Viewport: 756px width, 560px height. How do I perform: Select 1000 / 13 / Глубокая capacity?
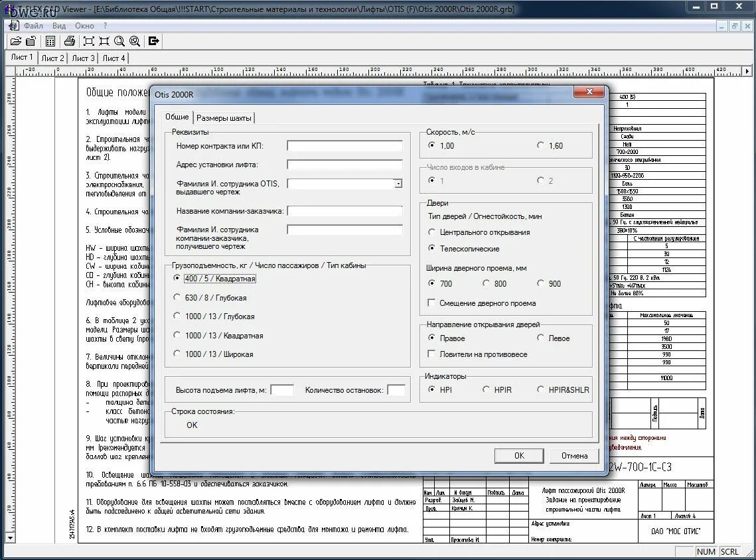(x=214, y=316)
